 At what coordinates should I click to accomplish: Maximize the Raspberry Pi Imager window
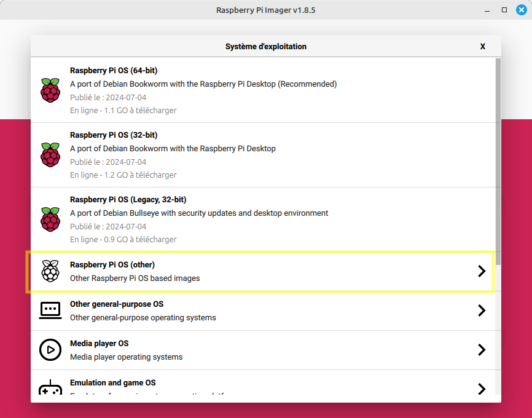(504, 10)
